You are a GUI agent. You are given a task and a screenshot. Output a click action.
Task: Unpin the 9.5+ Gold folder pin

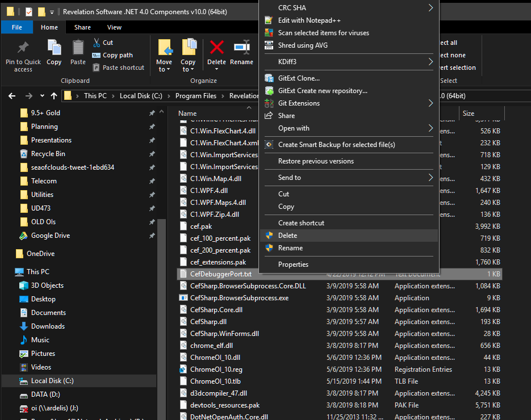click(x=152, y=113)
